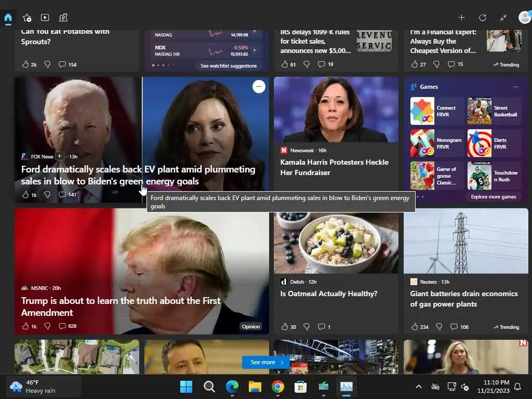Launch Connect FRVR game
Image resolution: width=532 pixels, height=399 pixels.
point(436,111)
